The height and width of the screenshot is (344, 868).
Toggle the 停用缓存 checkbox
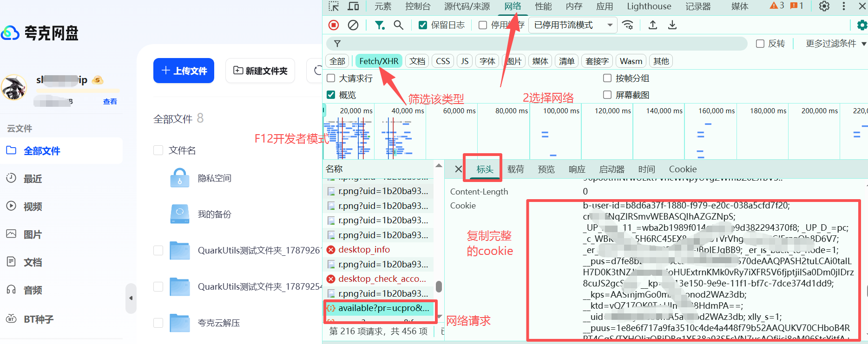click(x=483, y=25)
